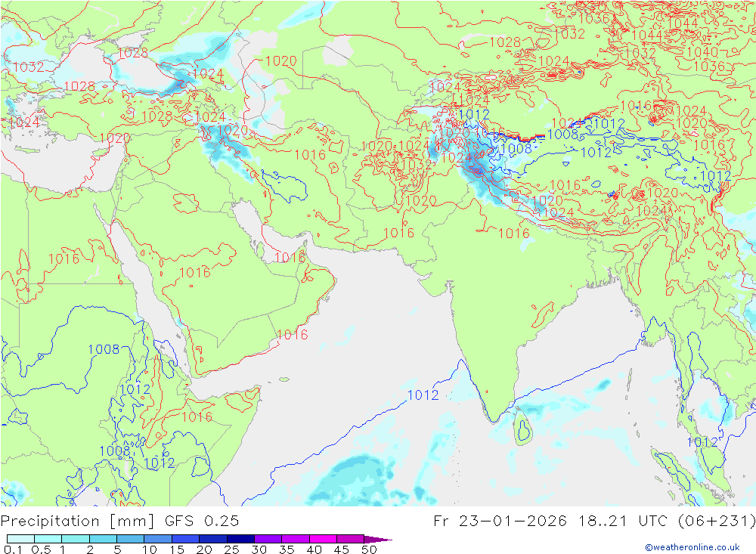This screenshot has width=756, height=554.
Task: Choose the legend swatch between 2 and 5
Action: pyautogui.click(x=103, y=539)
